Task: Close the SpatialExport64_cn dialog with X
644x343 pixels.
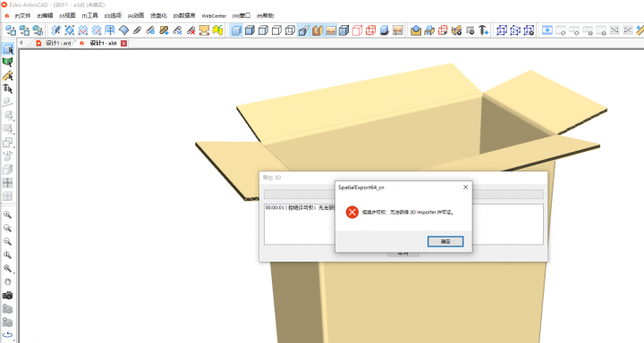Action: pos(465,187)
